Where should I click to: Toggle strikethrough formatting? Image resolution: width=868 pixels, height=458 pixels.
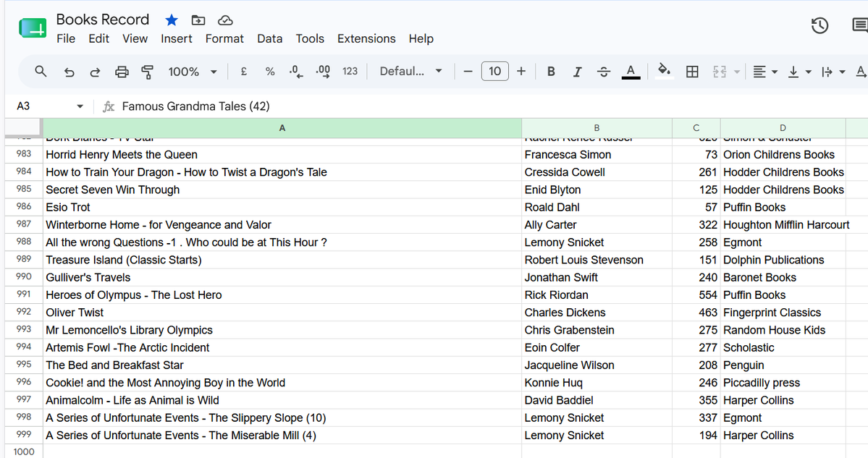[x=603, y=72]
